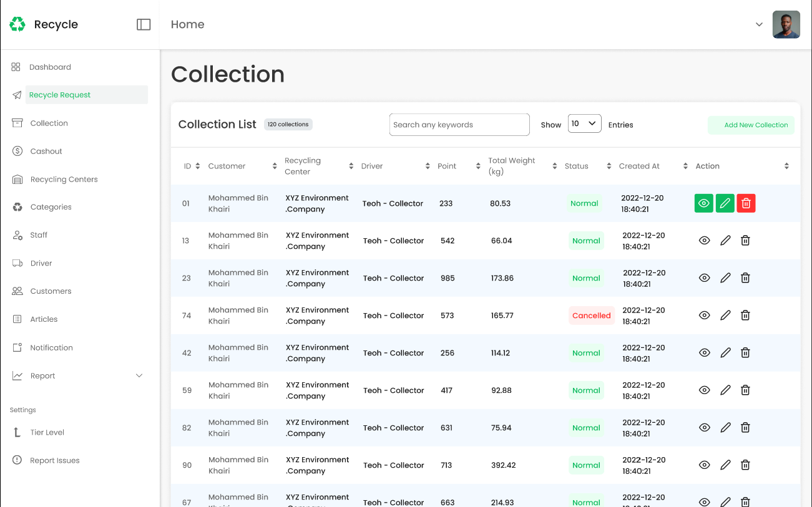The height and width of the screenshot is (507, 812).
Task: View details of collection ID 13
Action: point(705,240)
